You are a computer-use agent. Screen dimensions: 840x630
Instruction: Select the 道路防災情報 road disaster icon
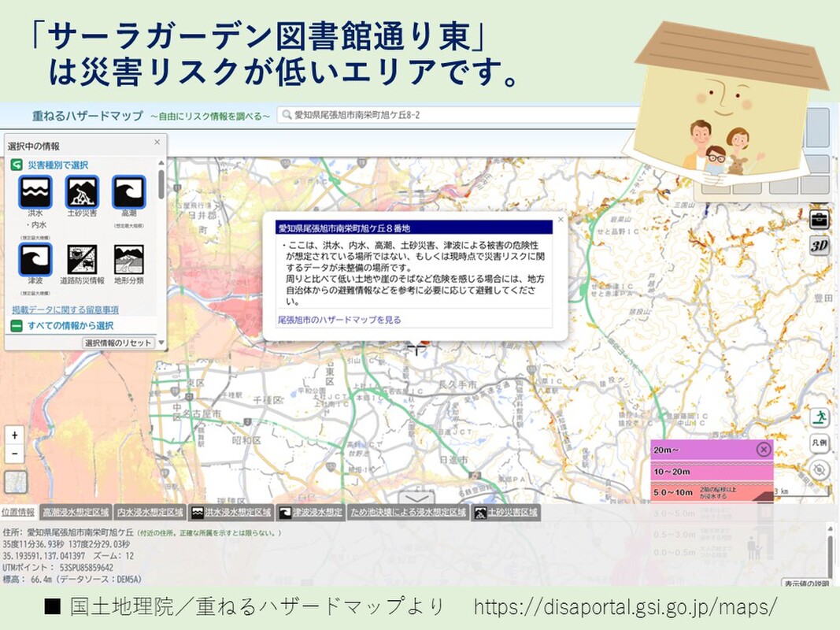[82, 259]
